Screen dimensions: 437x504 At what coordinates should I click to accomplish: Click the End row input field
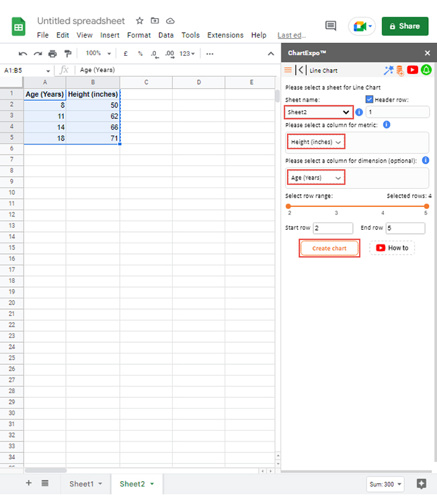405,228
